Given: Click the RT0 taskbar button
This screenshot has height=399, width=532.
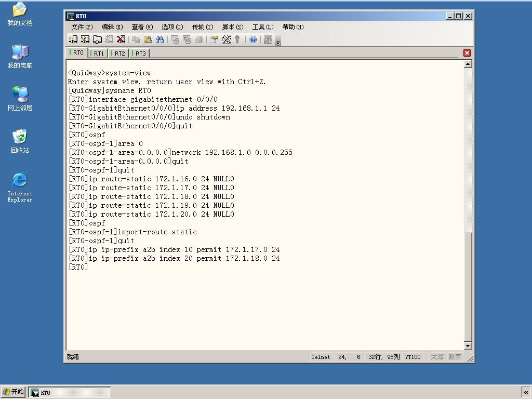Looking at the screenshot, I should (x=70, y=392).
